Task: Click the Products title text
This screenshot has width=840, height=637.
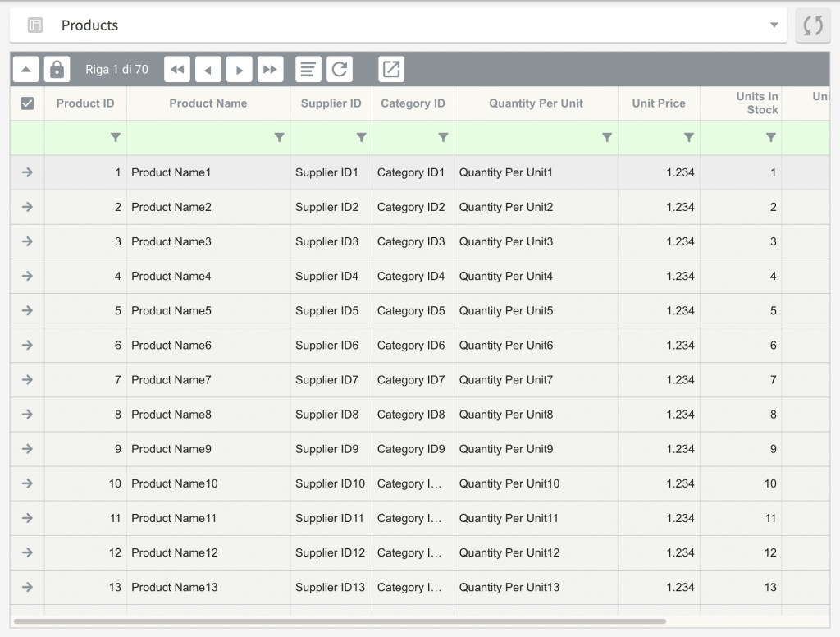Action: pyautogui.click(x=89, y=25)
